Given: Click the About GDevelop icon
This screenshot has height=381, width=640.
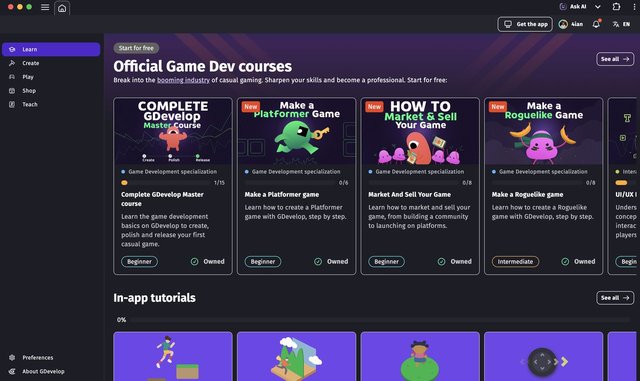Looking at the screenshot, I should click(x=12, y=371).
